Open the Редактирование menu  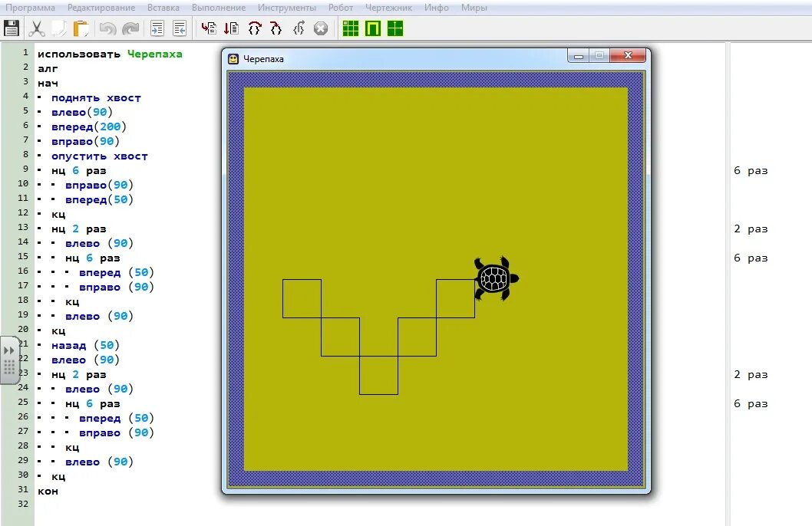point(101,8)
